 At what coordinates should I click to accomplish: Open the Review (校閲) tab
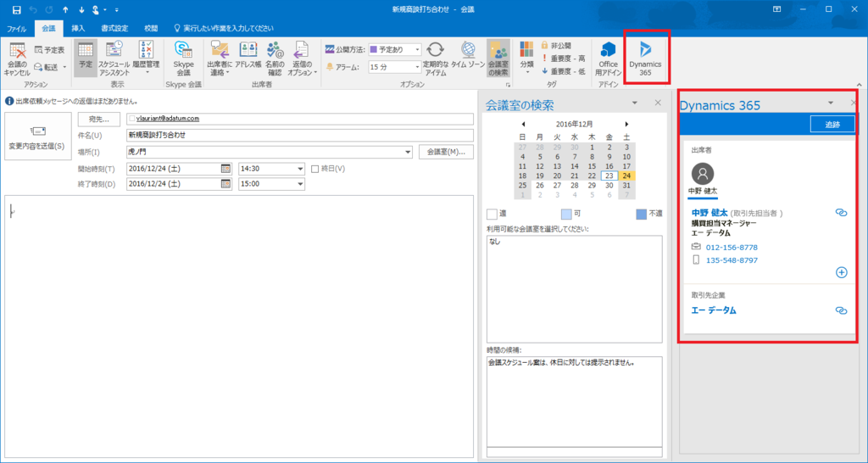pos(151,28)
